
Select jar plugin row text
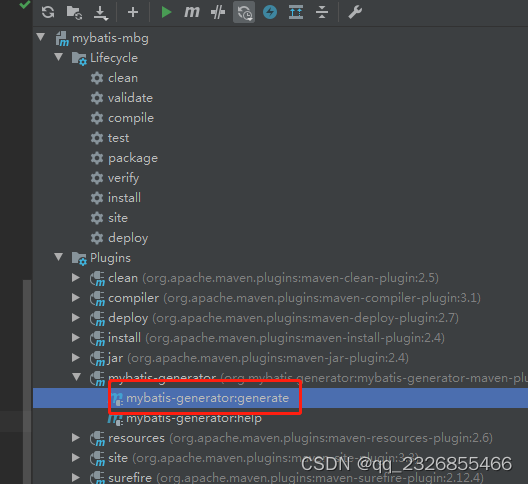(x=258, y=358)
